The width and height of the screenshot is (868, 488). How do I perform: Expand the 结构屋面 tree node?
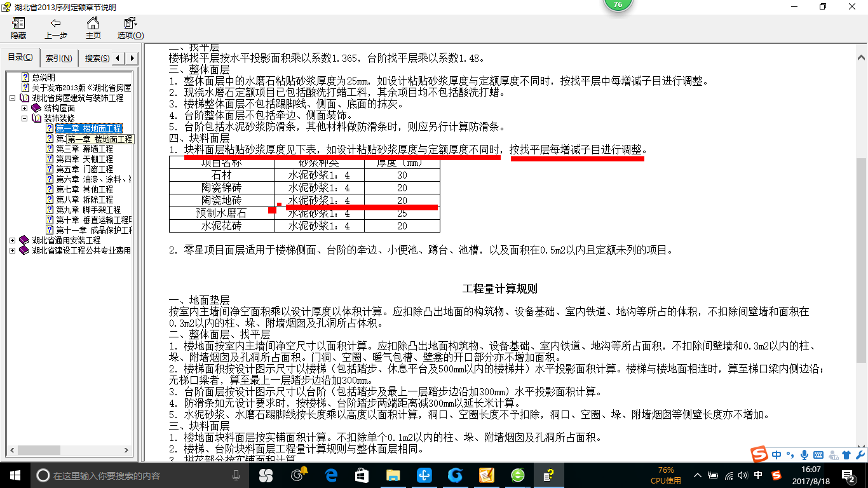point(25,108)
